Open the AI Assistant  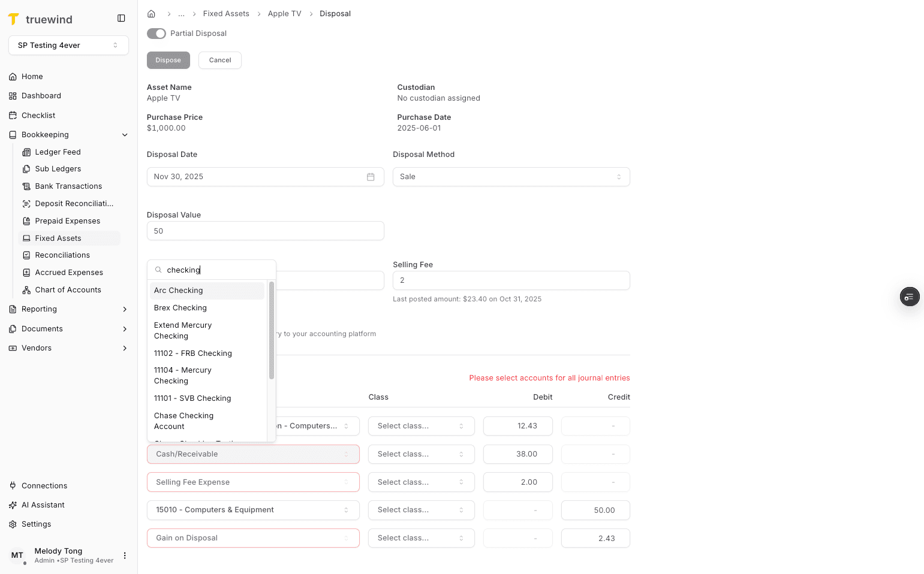(x=42, y=504)
